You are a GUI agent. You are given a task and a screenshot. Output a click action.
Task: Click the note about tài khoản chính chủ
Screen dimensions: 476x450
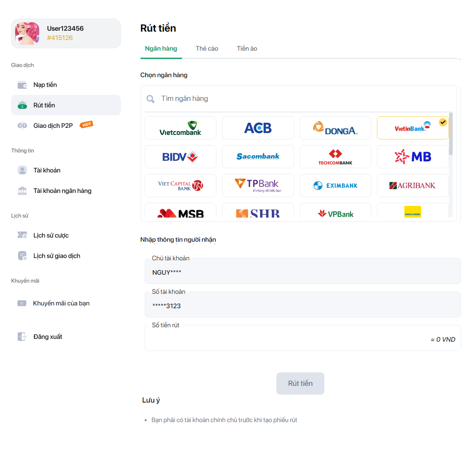coord(224,420)
